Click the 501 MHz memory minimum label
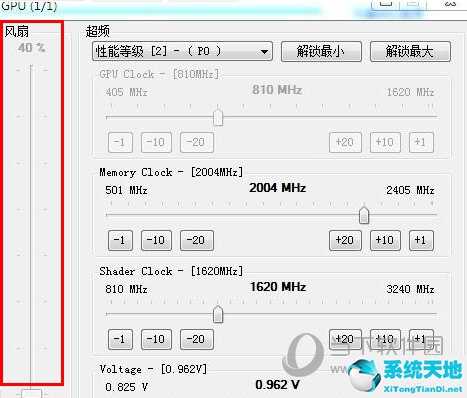This screenshot has width=467, height=398. [126, 190]
